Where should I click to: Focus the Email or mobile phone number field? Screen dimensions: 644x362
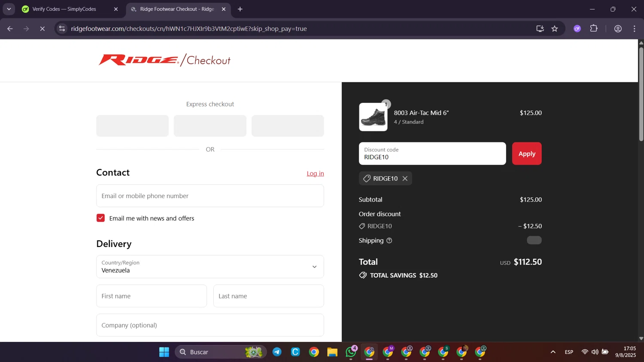[210, 196]
